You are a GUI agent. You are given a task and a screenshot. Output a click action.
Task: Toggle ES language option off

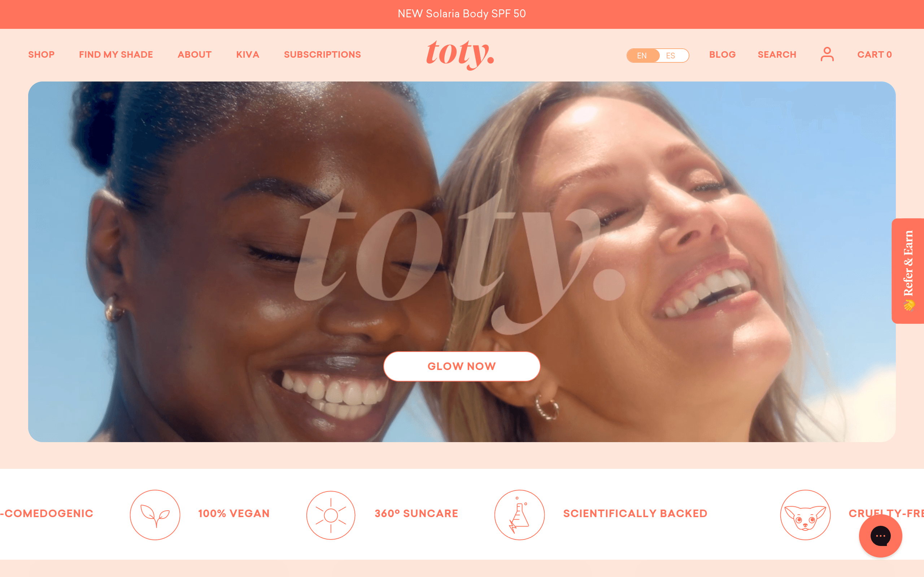(x=671, y=55)
